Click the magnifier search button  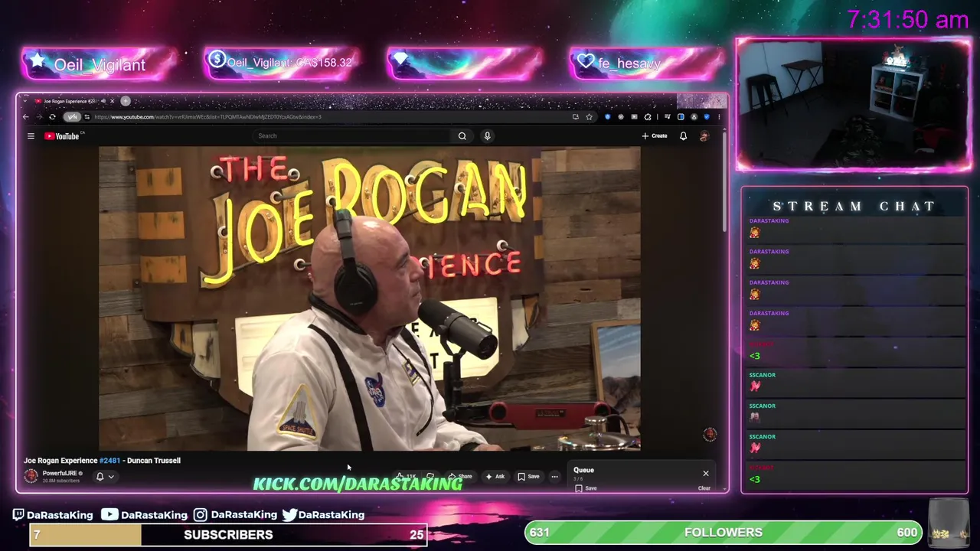click(462, 135)
